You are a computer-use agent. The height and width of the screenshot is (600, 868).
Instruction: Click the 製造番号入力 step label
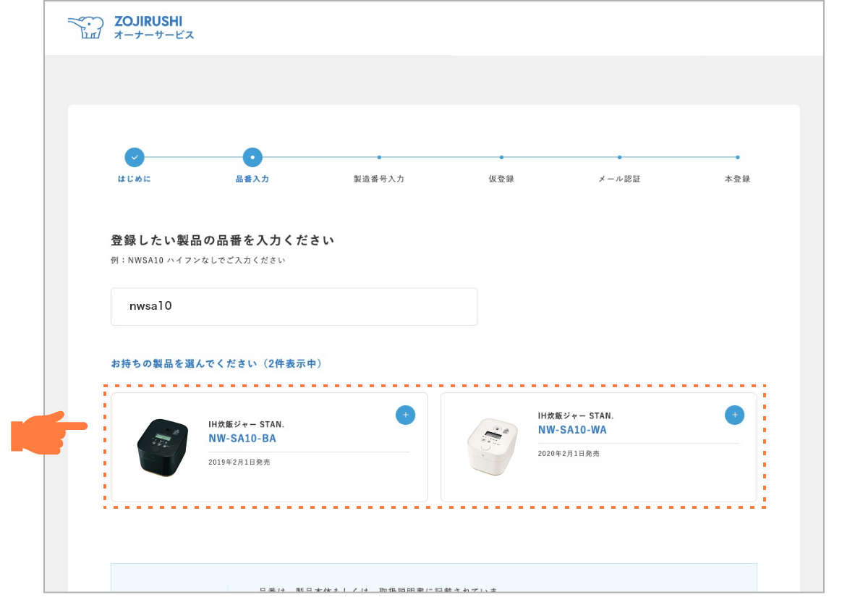tap(379, 179)
